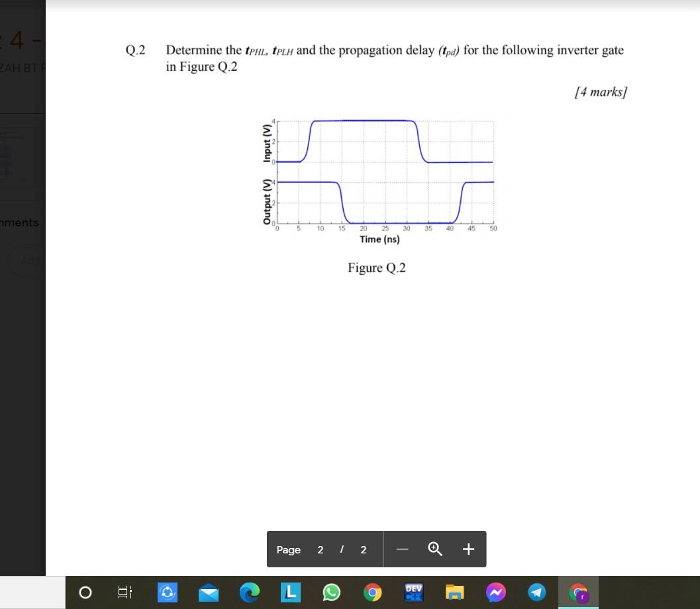Screen dimensions: 700x609
Task: Click the blue L app in the taskbar
Action: 290,592
